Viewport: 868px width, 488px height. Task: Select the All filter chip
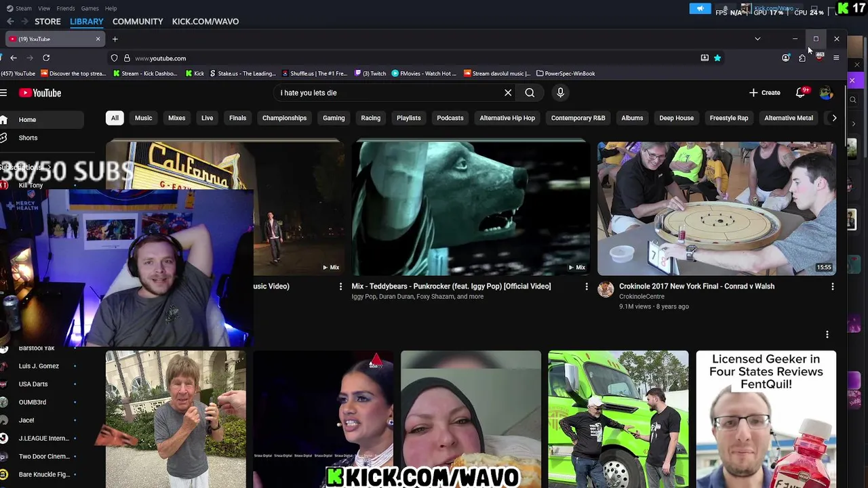pos(115,118)
